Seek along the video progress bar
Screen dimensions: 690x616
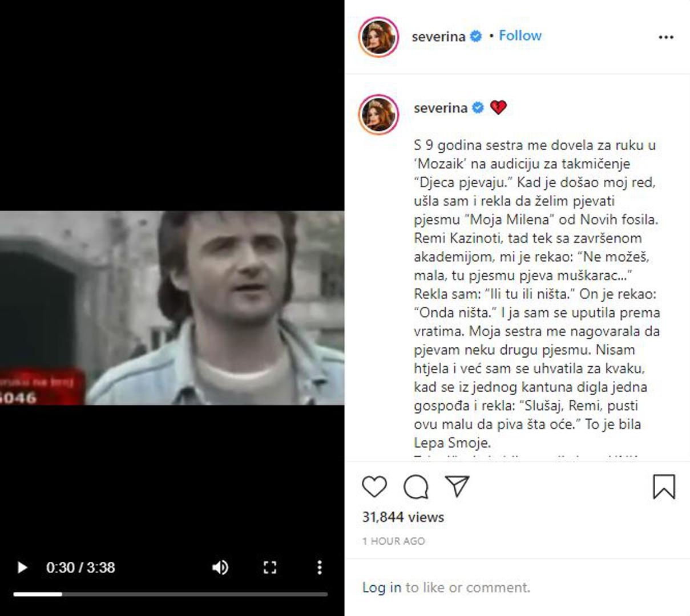click(171, 594)
